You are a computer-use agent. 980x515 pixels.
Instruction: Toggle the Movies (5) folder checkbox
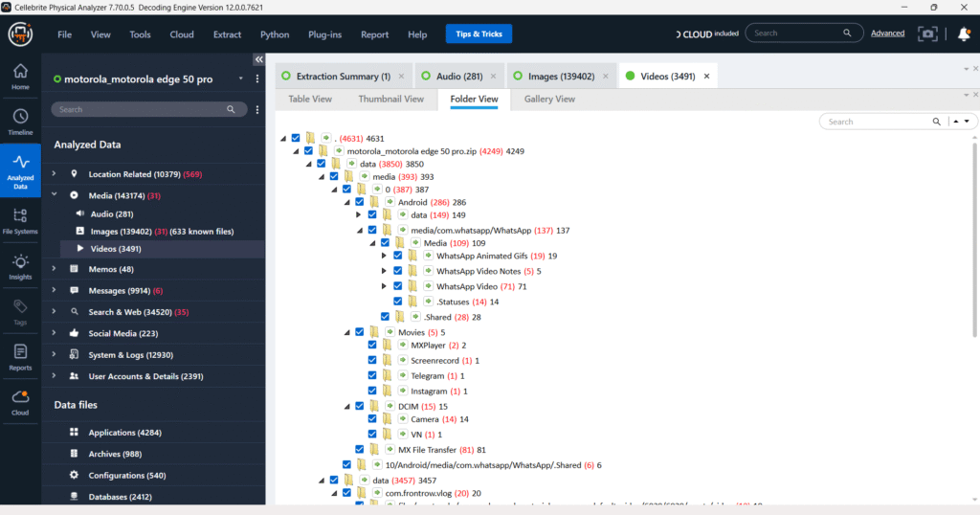pyautogui.click(x=360, y=332)
